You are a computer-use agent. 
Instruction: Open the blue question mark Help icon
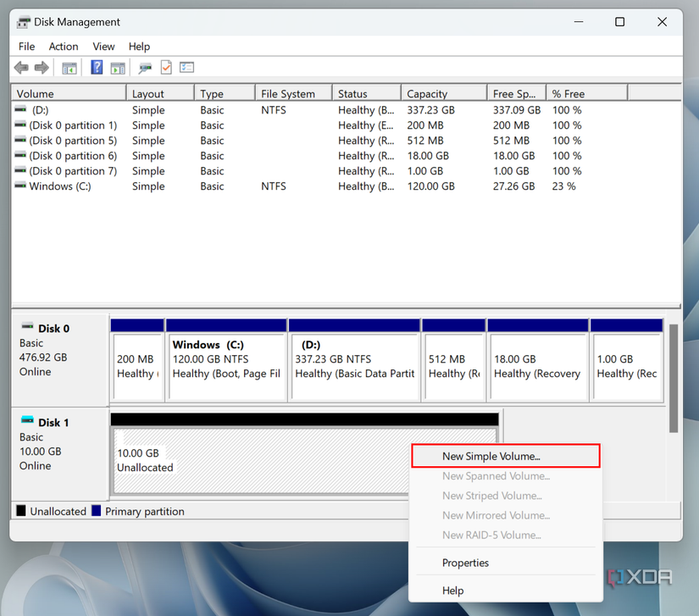(97, 67)
